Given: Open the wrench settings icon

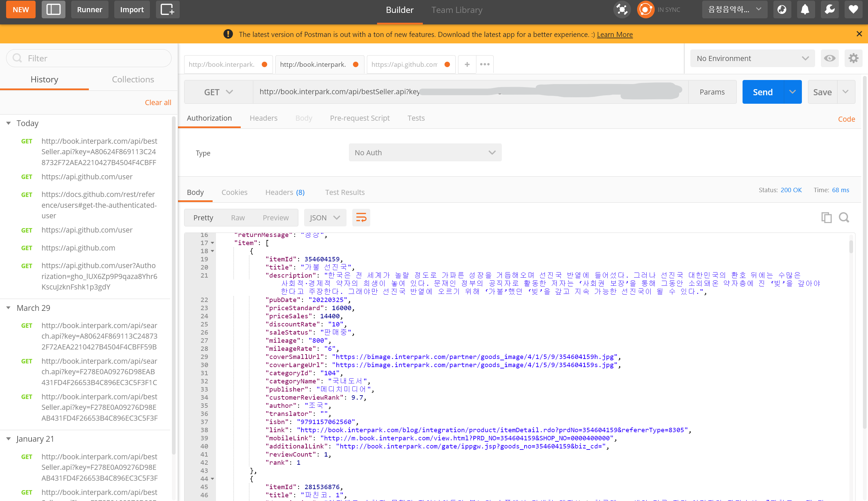Looking at the screenshot, I should 829,9.
